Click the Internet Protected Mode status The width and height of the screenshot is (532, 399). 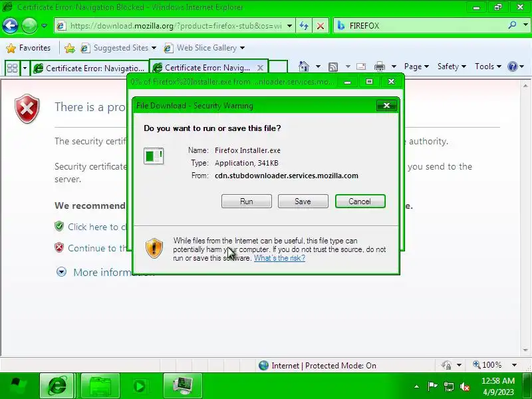(x=324, y=366)
